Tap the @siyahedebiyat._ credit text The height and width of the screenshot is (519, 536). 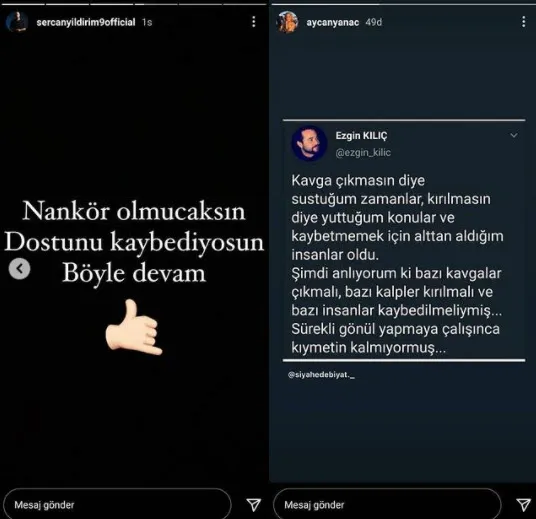(321, 375)
